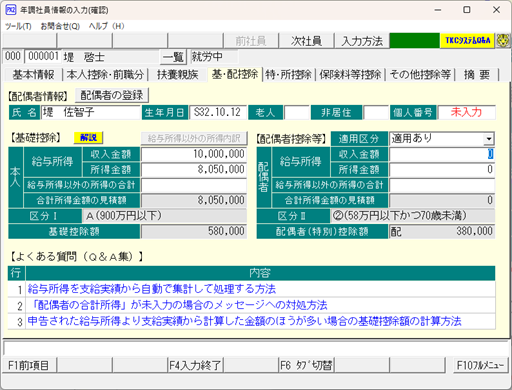Screen dimensions: 512x390
Task: Open the お問合せ(Q) menu
Action: (x=60, y=26)
